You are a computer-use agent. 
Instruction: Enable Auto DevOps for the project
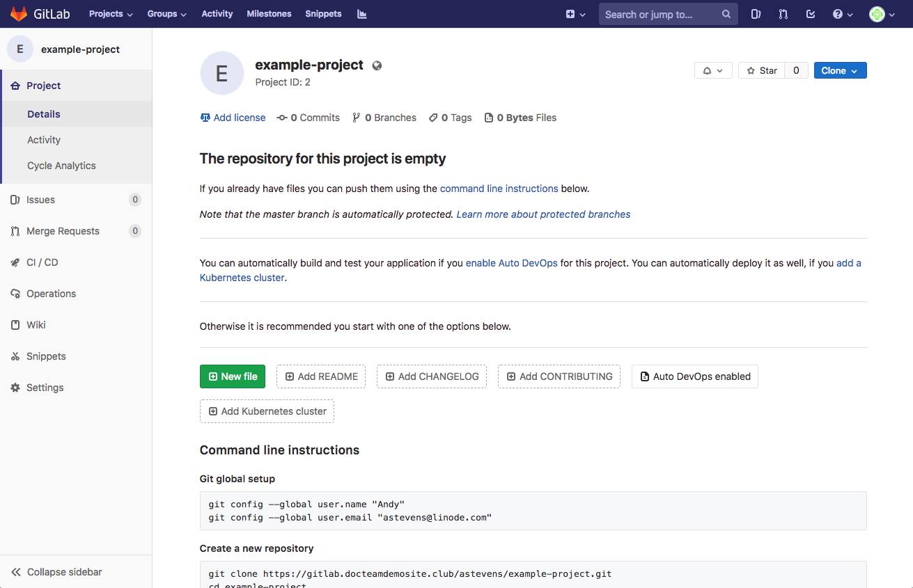511,262
